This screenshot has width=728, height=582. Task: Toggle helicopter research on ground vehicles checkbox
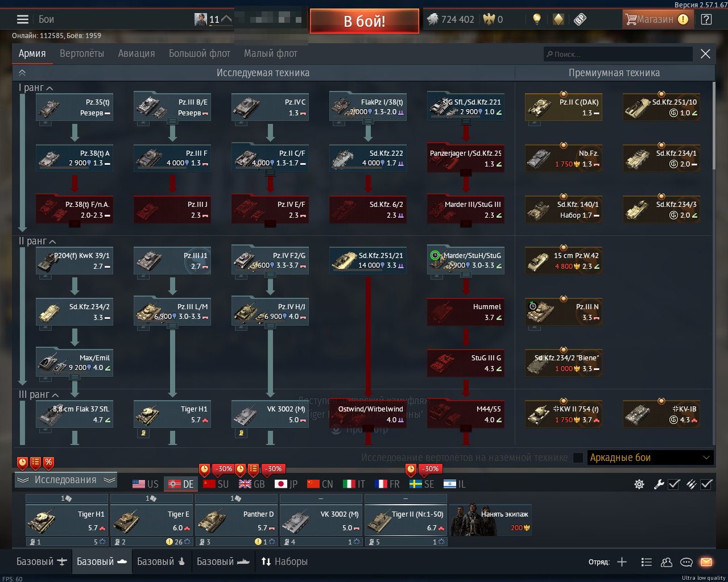coord(578,458)
